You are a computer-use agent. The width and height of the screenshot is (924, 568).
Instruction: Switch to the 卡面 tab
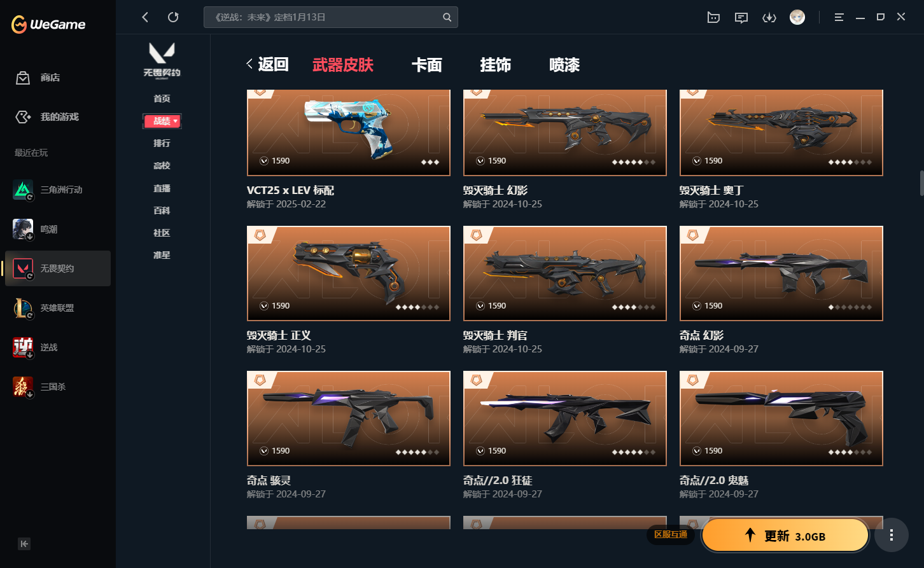426,65
